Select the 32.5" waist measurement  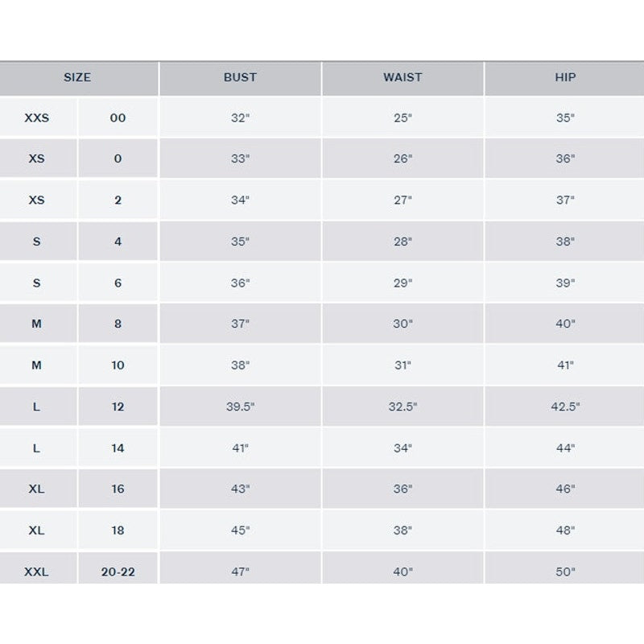coord(402,407)
